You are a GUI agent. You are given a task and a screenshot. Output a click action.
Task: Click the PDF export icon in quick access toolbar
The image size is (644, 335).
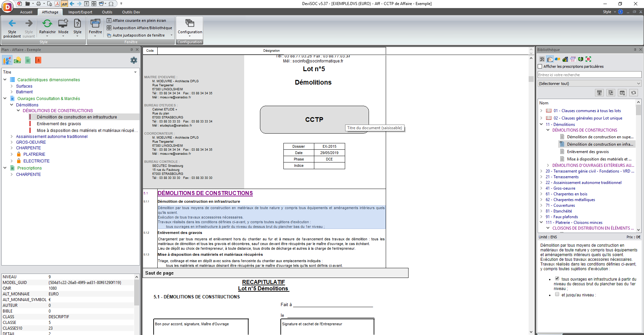[x=57, y=4]
